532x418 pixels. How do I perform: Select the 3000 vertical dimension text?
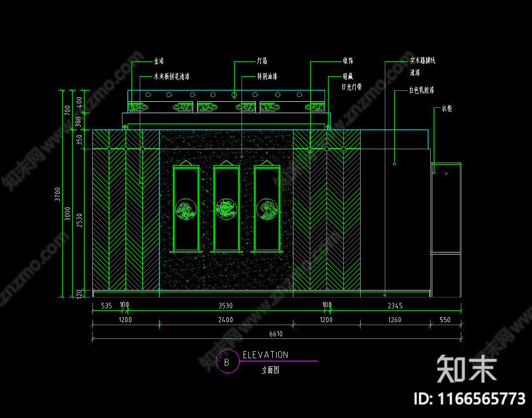click(68, 214)
